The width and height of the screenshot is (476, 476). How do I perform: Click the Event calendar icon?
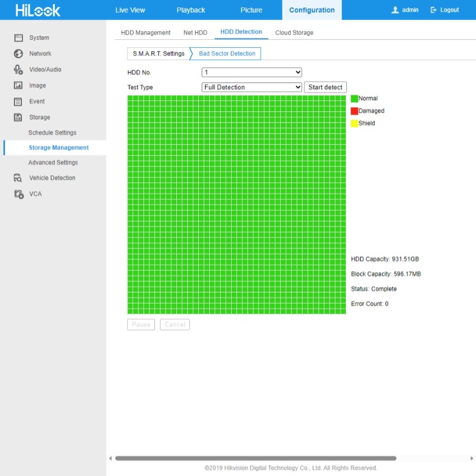point(18,101)
